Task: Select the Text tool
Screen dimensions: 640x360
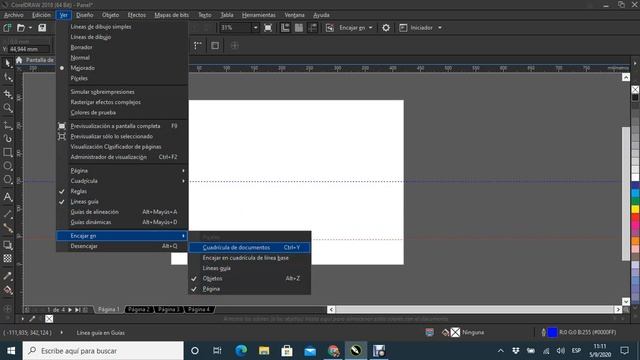Action: pos(7,197)
